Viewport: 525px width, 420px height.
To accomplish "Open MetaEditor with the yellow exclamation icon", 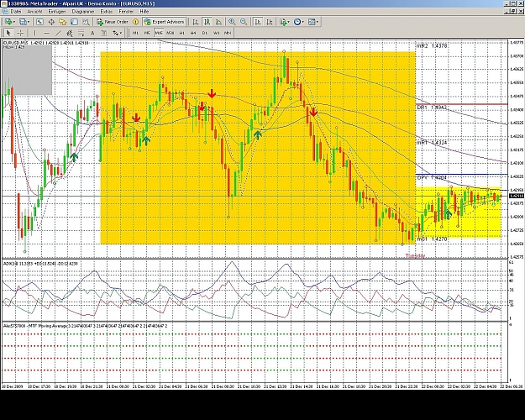I will click(135, 22).
